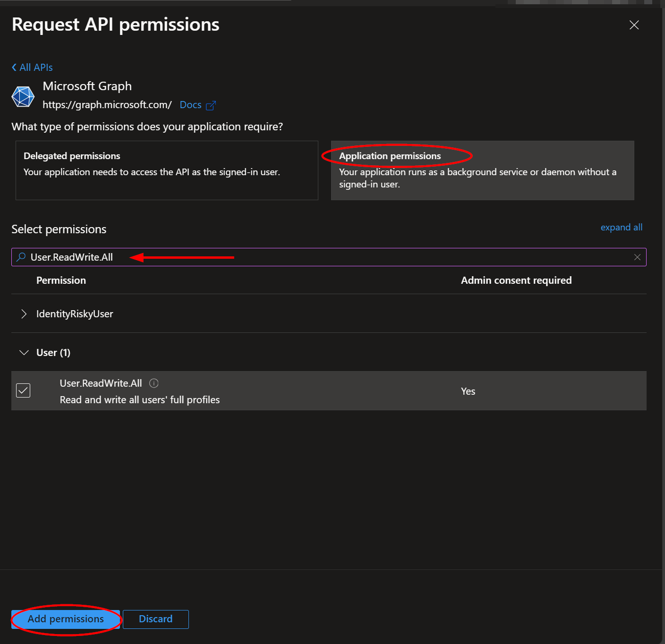Uncheck the User.ReadWrite.All checkbox
665x644 pixels.
pyautogui.click(x=23, y=390)
